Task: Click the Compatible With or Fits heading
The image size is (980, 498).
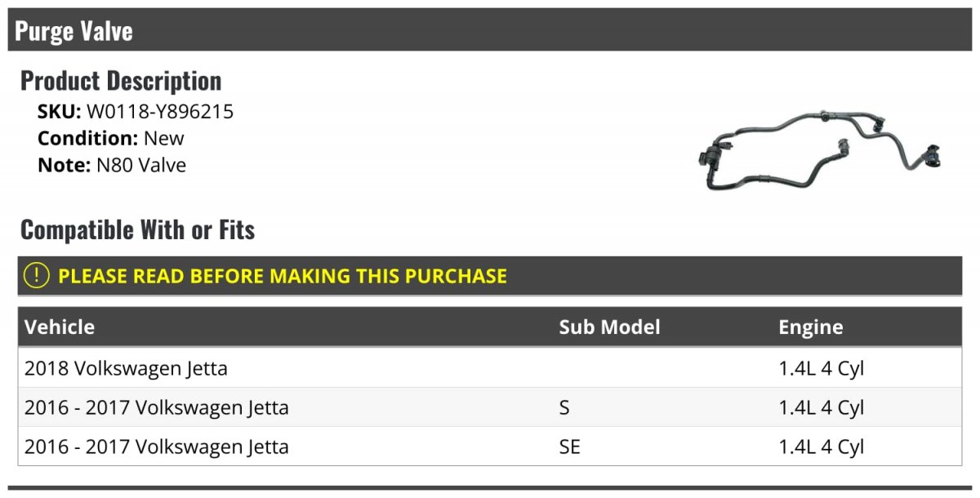Action: pyautogui.click(x=137, y=230)
